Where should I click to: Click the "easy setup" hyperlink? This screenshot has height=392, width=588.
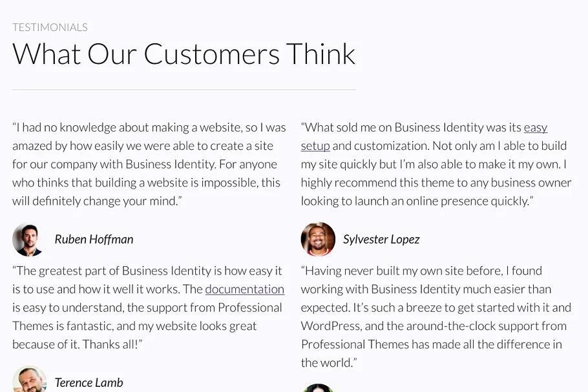tap(535, 128)
